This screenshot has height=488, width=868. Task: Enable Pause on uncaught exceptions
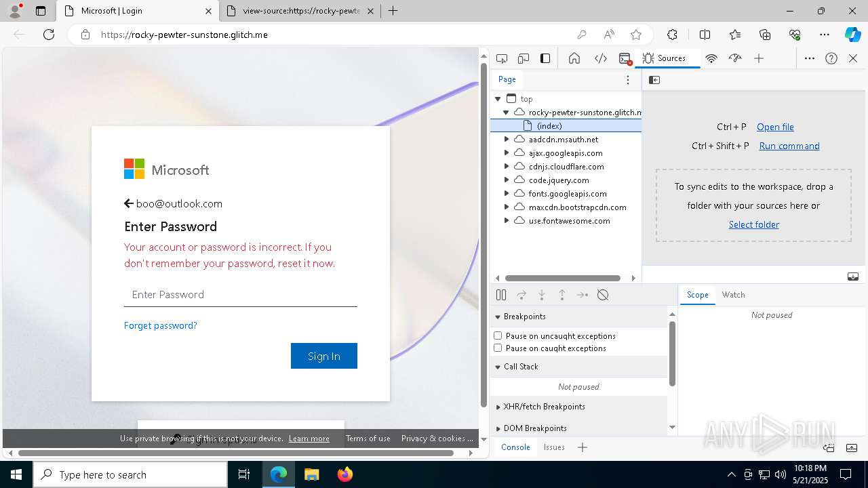(498, 335)
